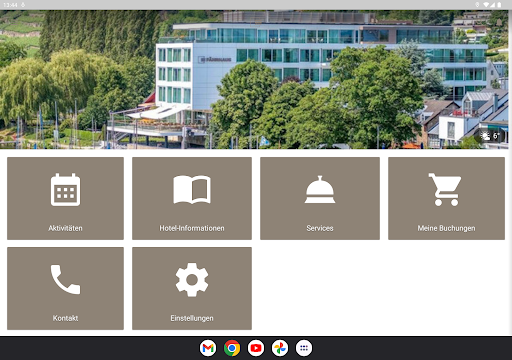Select the Kontakt phone tile
Viewport: 512px width, 360px height.
tap(65, 288)
